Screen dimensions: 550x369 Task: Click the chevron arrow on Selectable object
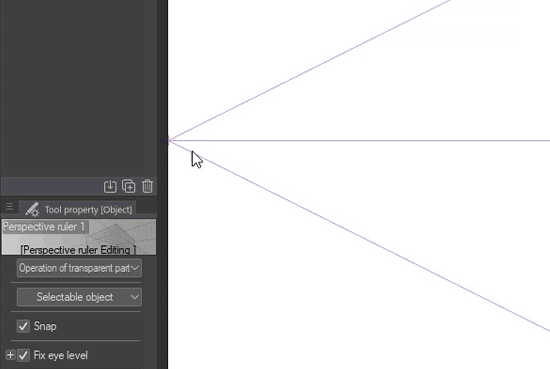(x=134, y=297)
